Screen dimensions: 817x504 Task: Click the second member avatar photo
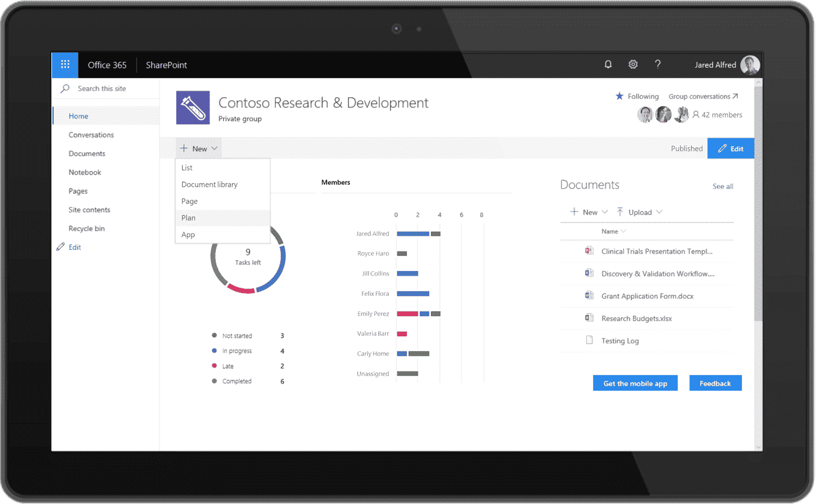click(663, 114)
